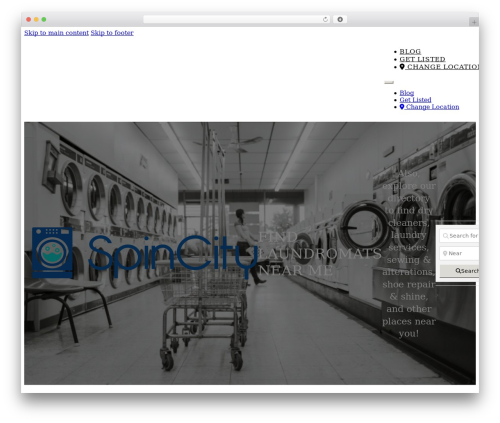Open BLOG in the uppercase menu

pos(410,51)
